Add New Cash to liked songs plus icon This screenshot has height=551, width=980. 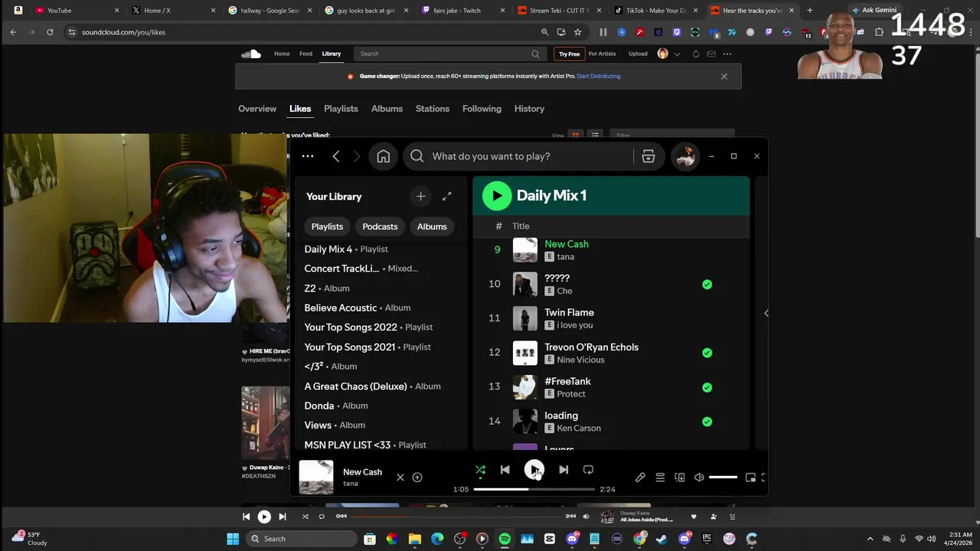click(417, 478)
